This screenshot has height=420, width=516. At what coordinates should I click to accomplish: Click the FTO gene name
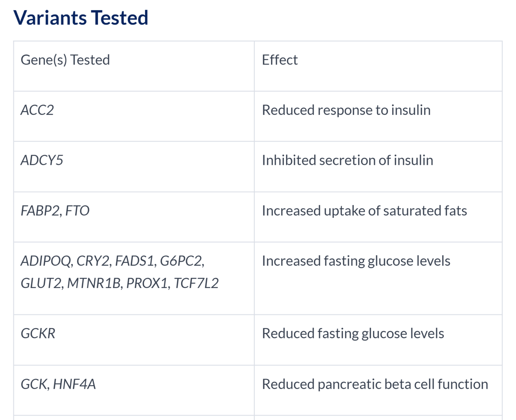[x=77, y=211]
